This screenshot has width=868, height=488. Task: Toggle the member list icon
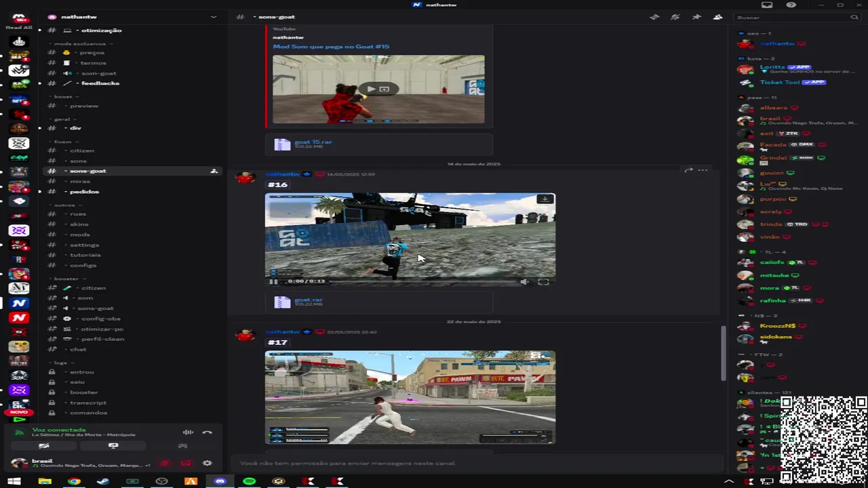(x=717, y=17)
